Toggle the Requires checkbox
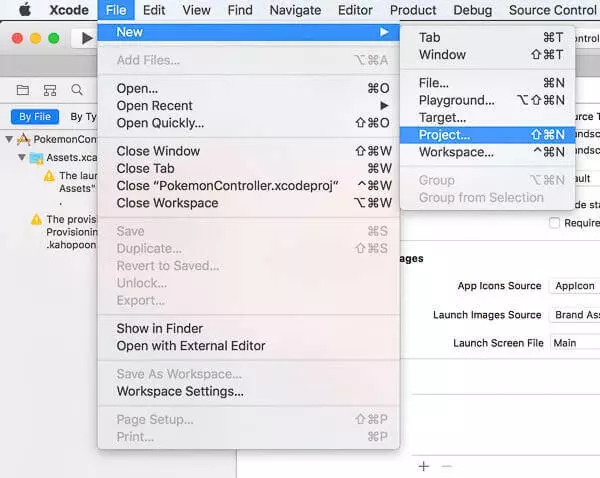This screenshot has width=600, height=478. coord(554,223)
